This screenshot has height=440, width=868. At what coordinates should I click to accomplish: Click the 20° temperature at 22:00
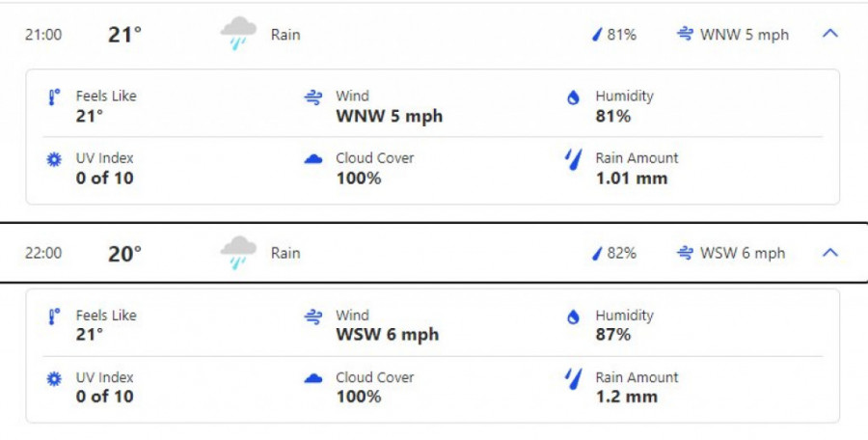(x=124, y=253)
